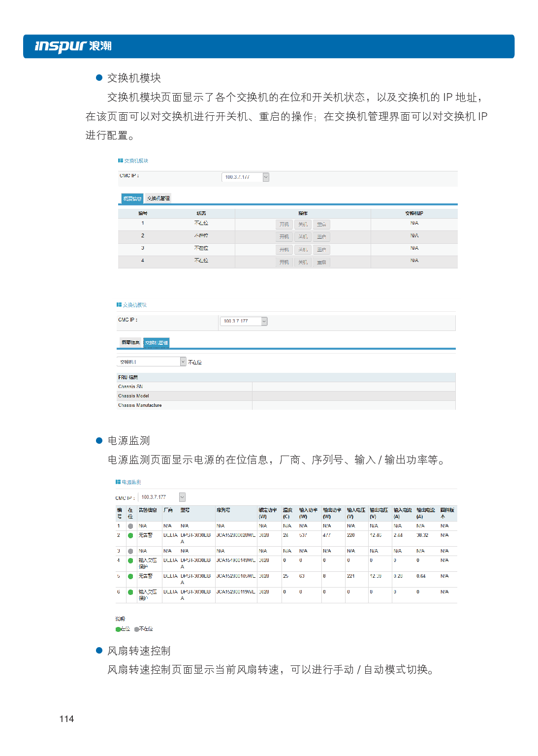Image resolution: width=538 pixels, height=756 pixels.
Task: Open CMC IP dropdown in power monitoring panel
Action: pos(182,497)
